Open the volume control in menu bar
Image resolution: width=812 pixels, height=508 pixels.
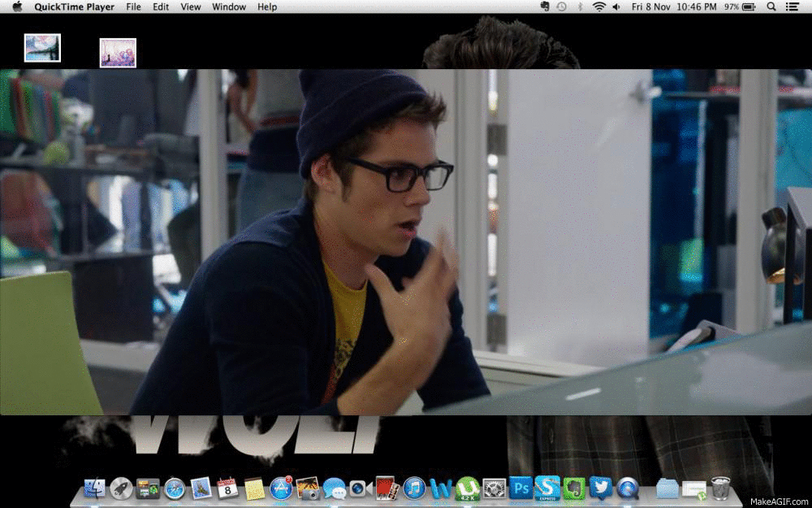point(616,7)
